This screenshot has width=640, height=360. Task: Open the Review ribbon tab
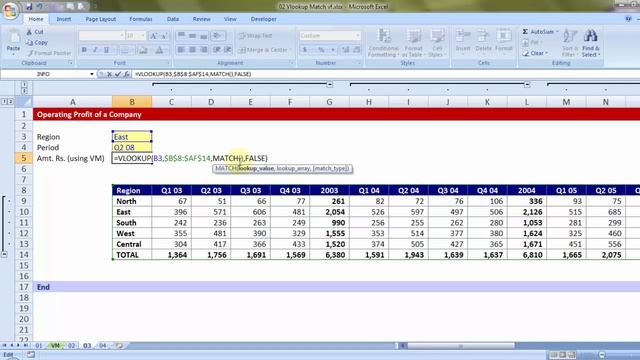pos(202,19)
